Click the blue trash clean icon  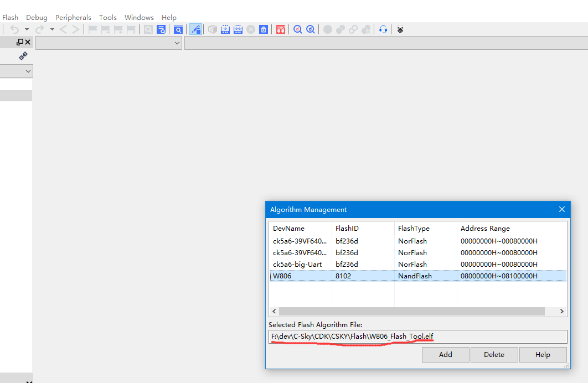(264, 29)
